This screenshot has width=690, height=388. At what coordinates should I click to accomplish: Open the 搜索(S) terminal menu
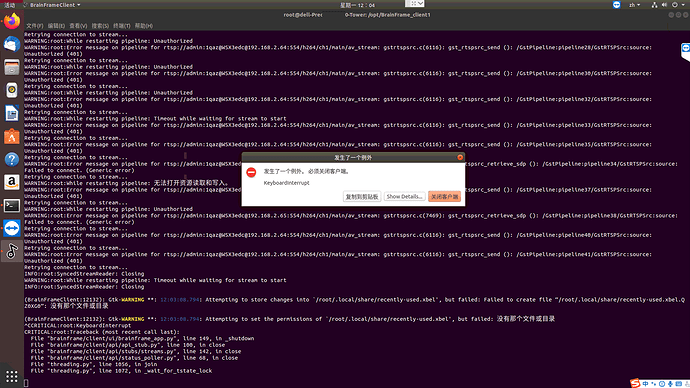coord(100,26)
